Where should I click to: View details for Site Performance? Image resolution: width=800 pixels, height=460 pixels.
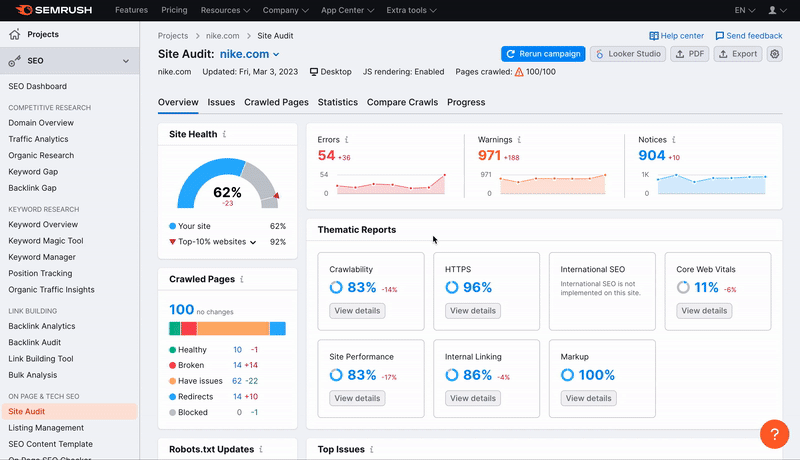pyautogui.click(x=357, y=398)
